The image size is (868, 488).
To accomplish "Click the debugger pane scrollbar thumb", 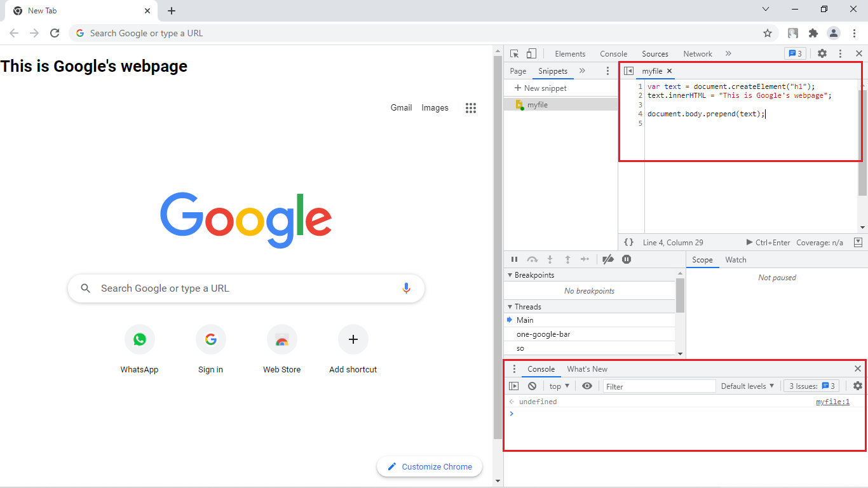I will click(681, 295).
